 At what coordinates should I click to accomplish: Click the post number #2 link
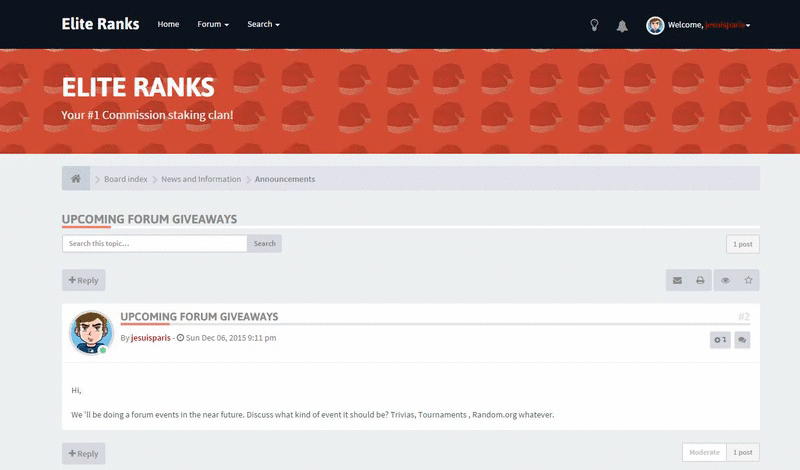744,317
